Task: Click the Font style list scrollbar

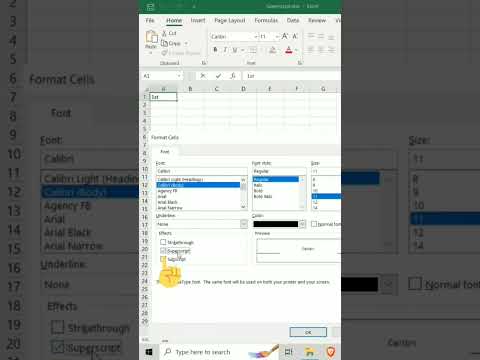Action: [302, 193]
